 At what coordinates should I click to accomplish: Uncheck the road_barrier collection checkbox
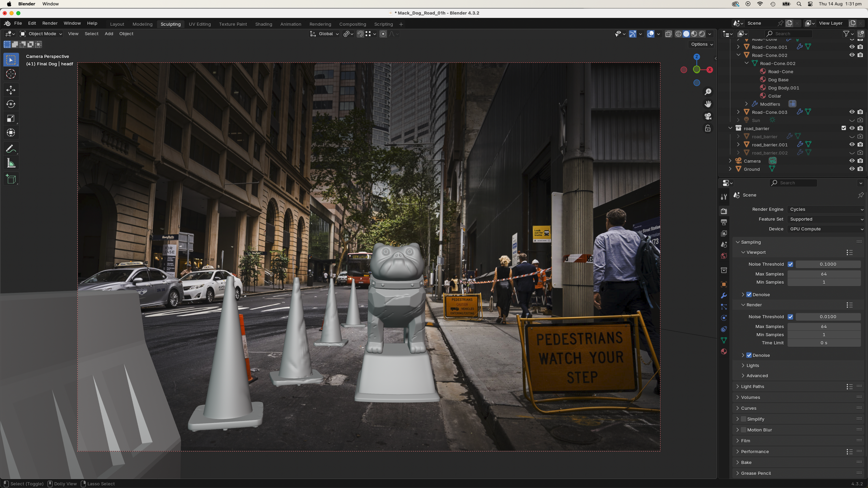coord(844,128)
